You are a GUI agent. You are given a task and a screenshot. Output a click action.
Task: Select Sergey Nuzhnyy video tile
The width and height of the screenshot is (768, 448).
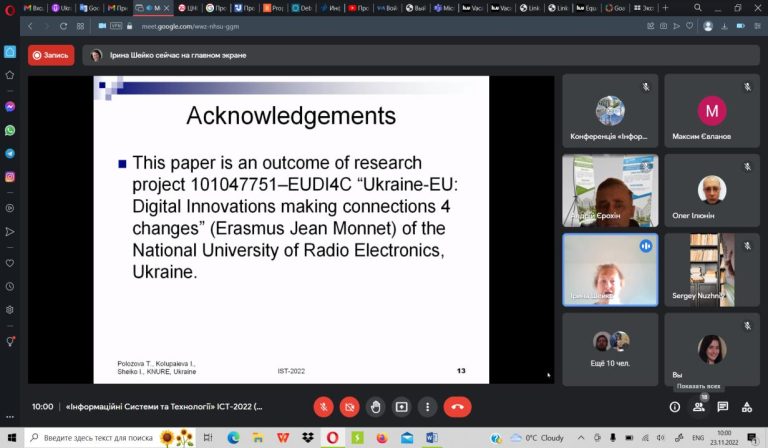click(712, 270)
